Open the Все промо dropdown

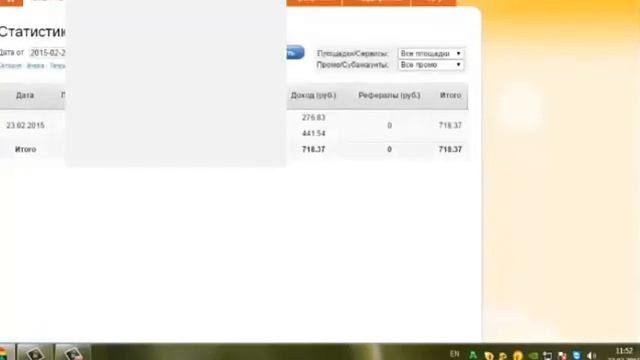(431, 65)
